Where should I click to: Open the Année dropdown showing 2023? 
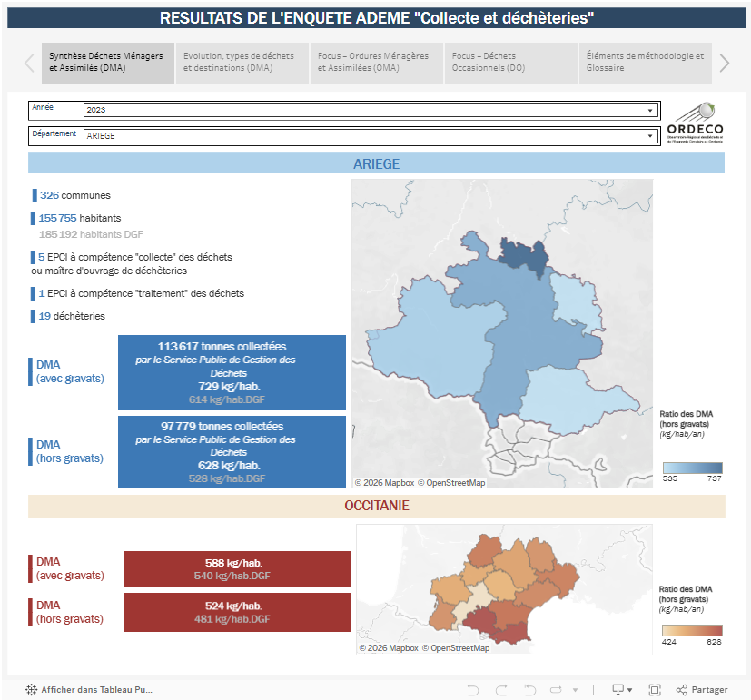tap(652, 111)
